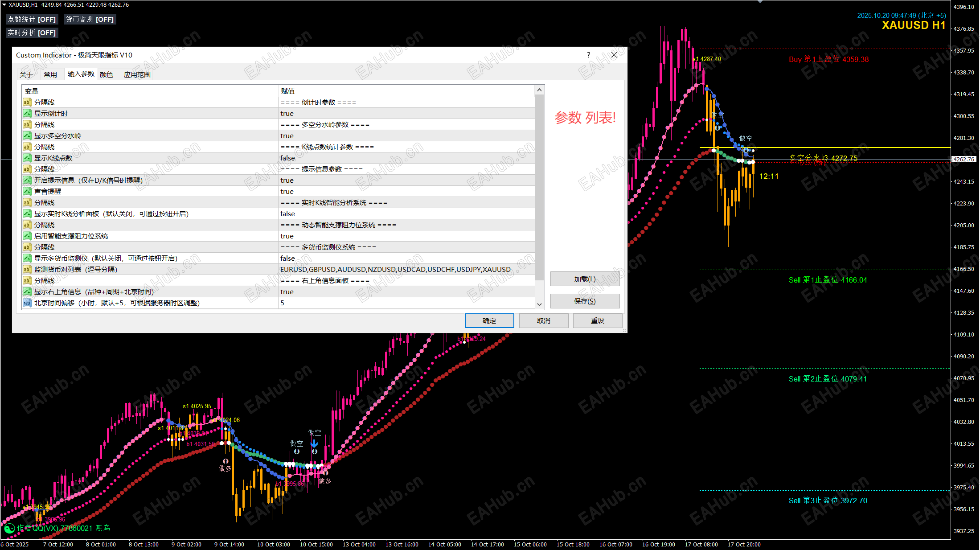Image resolution: width=980 pixels, height=550 pixels.
Task: Click the boolean icon beside 显示倒计时
Action: (27, 113)
